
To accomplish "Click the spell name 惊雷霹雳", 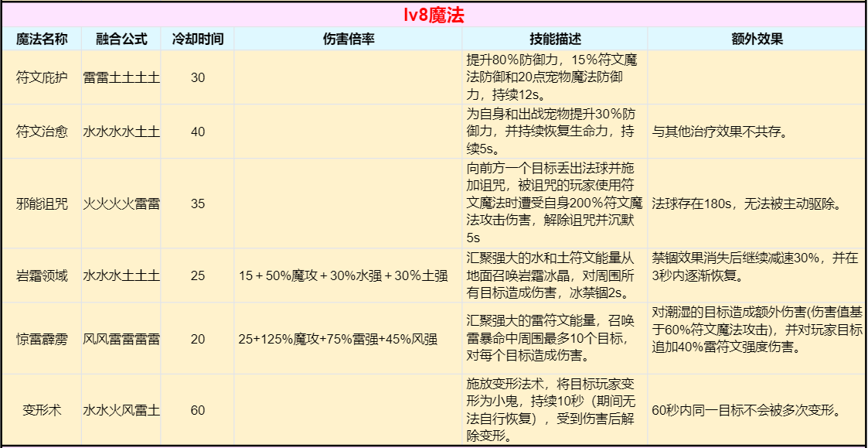I will pyautogui.click(x=42, y=339).
